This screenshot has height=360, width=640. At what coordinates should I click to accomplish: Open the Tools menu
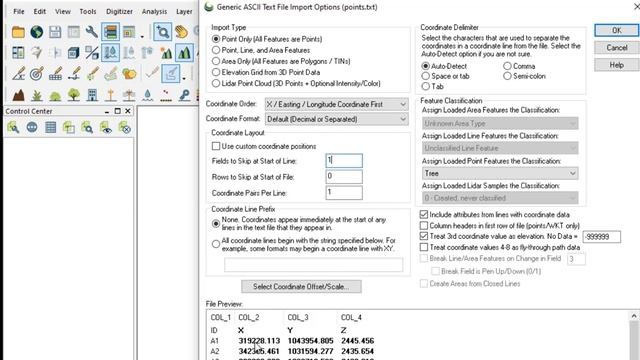coord(88,11)
